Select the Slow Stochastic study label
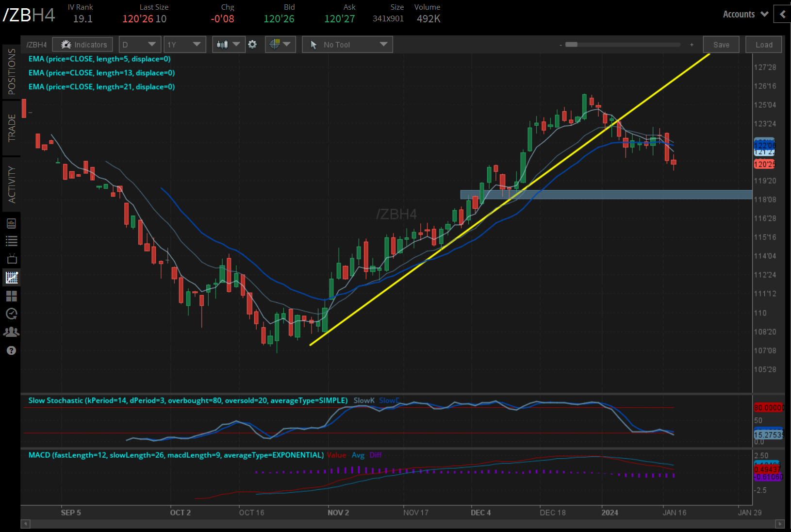This screenshot has height=532, width=791. click(188, 400)
